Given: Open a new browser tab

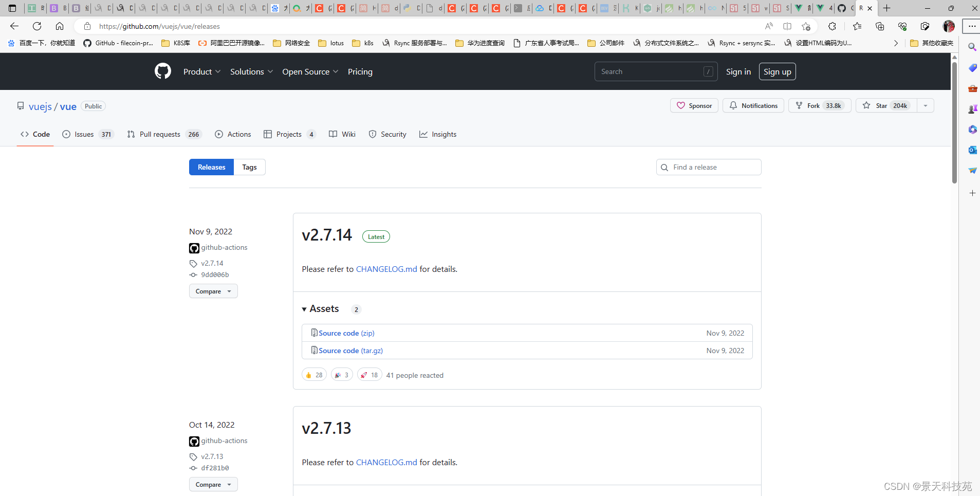Looking at the screenshot, I should [887, 8].
